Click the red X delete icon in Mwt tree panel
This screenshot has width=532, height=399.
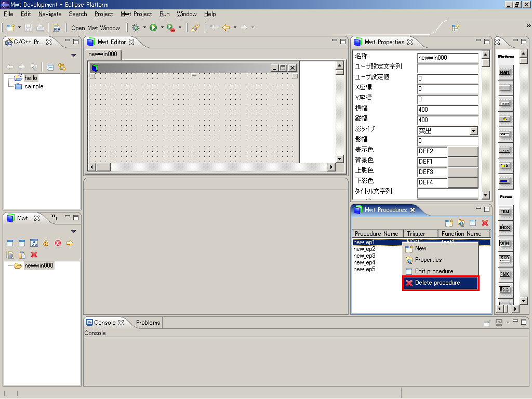coord(34,255)
